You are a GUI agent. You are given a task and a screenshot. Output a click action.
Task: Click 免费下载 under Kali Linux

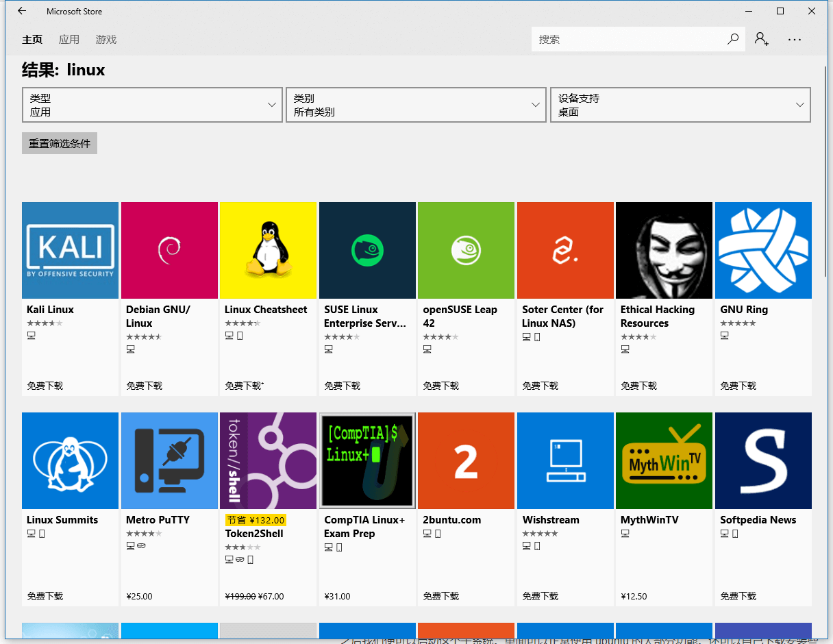(x=45, y=386)
